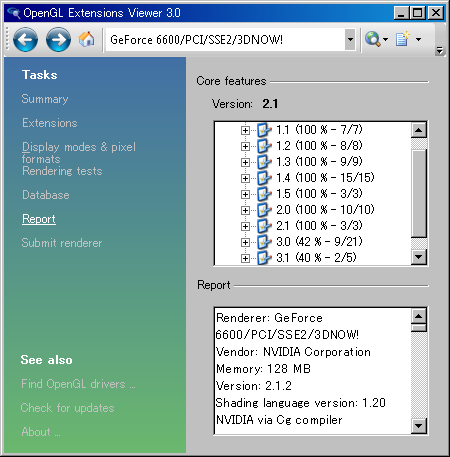This screenshot has height=457, width=450.
Task: Click Check for updates link
Action: coord(67,408)
